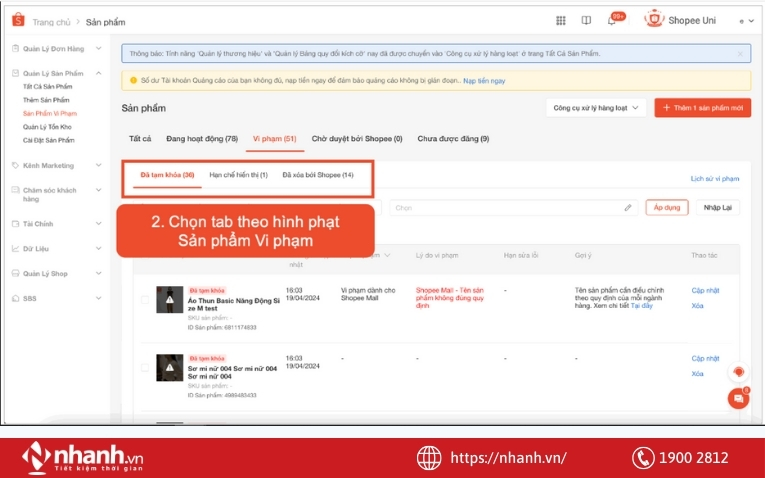Switch to Tất cả tab
This screenshot has height=478, width=765.
point(140,139)
